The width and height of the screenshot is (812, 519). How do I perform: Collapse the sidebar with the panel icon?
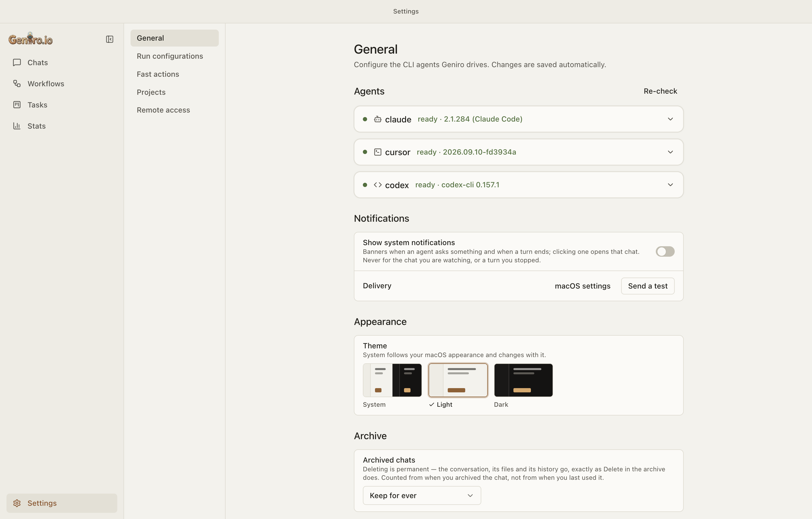pyautogui.click(x=110, y=39)
